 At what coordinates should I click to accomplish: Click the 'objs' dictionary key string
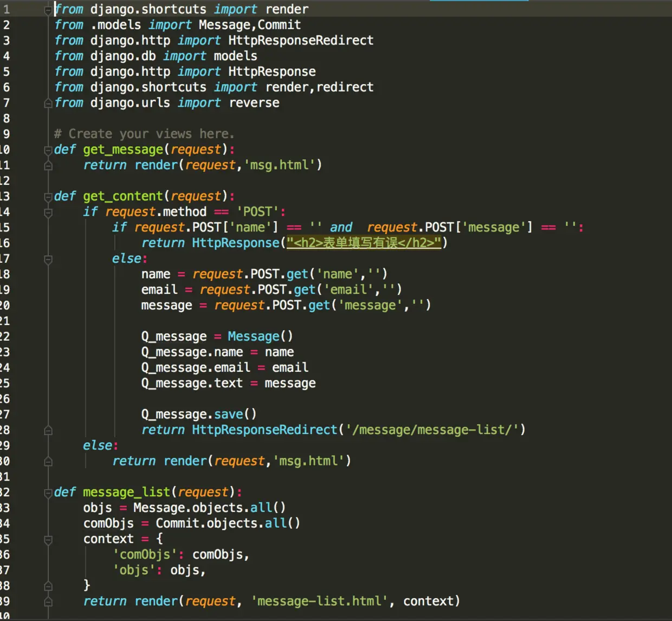(x=134, y=571)
